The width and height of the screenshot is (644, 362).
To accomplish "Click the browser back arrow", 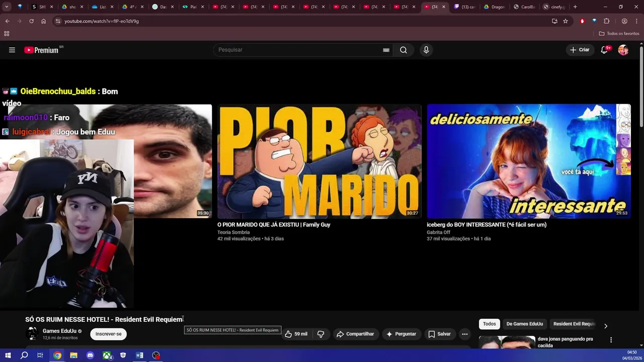I will 7,21.
